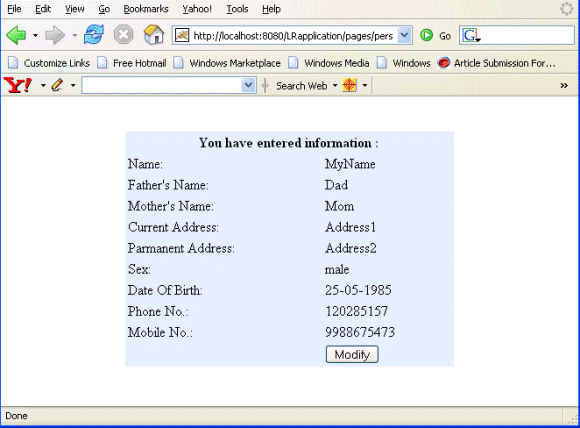This screenshot has width=580, height=428.
Task: Click the Address2 value
Action: coord(351,248)
